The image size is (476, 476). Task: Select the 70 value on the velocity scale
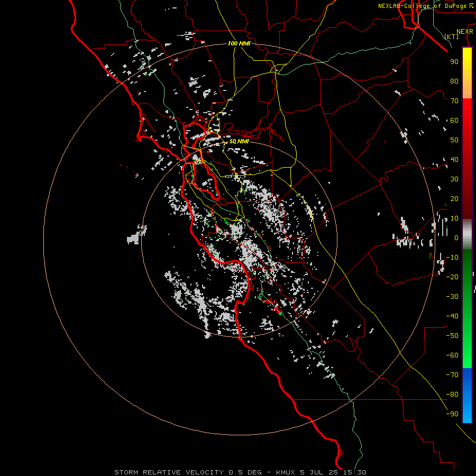[x=454, y=101]
